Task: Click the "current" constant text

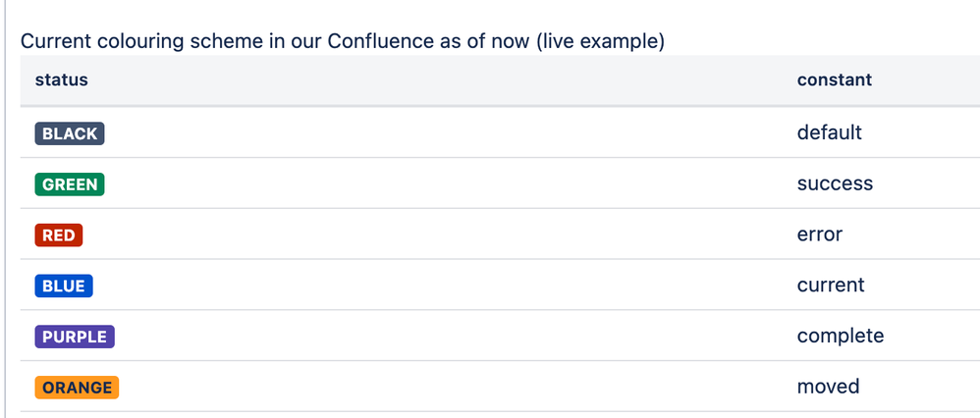Action: (831, 285)
